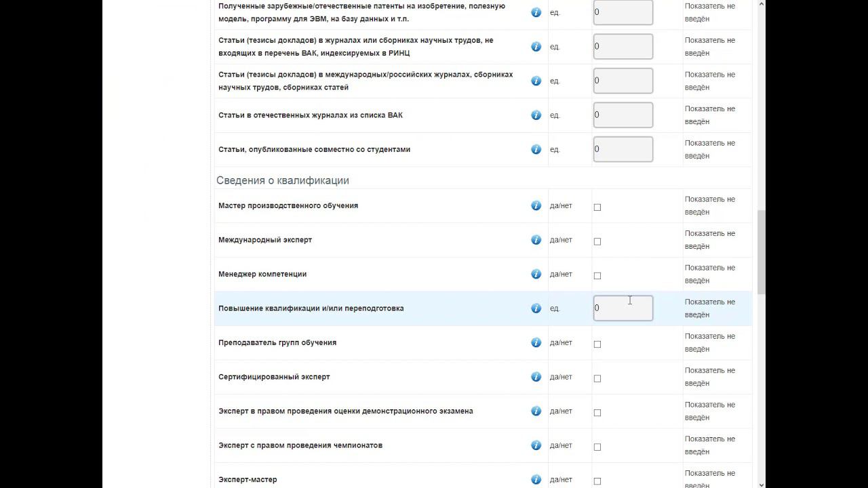
Task: Toggle the 'Сертифицированный эксперт' checkbox
Action: (x=597, y=378)
